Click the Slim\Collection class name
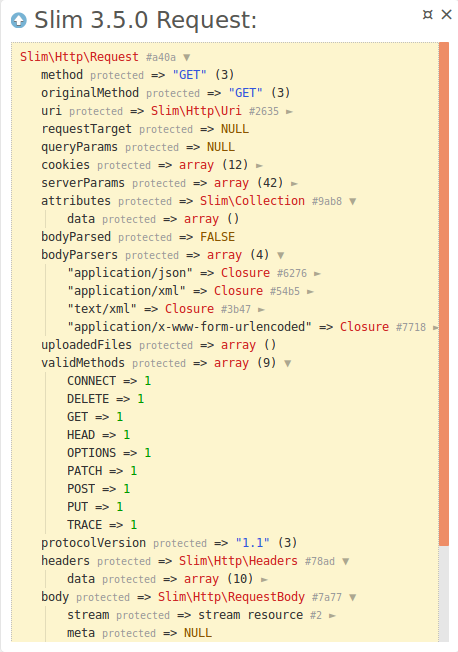 point(252,201)
